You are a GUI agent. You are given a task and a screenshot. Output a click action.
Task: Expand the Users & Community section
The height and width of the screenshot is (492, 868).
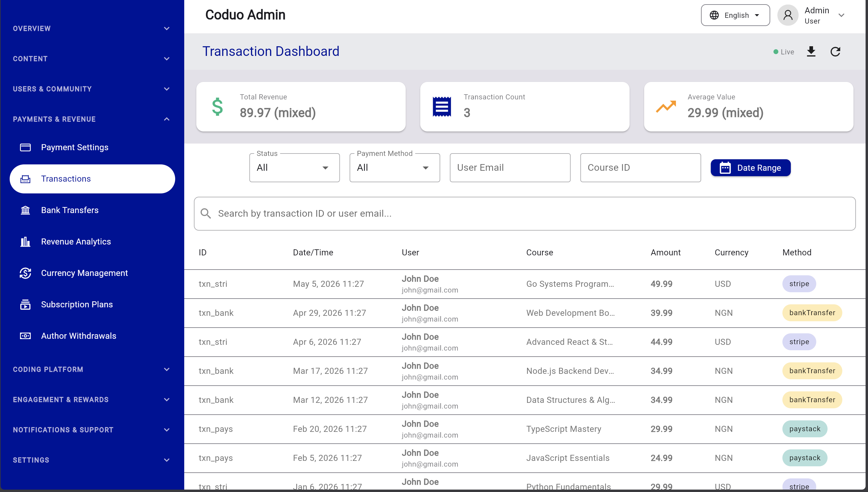(92, 89)
